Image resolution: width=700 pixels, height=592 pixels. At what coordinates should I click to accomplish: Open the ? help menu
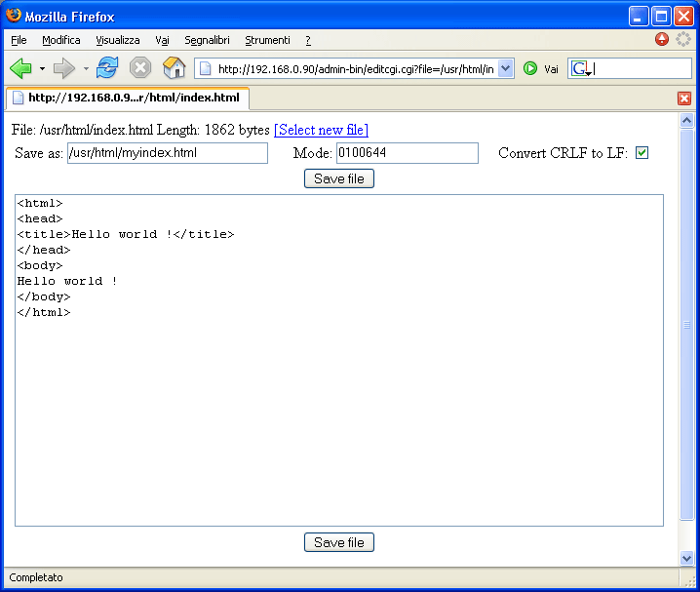coord(308,40)
